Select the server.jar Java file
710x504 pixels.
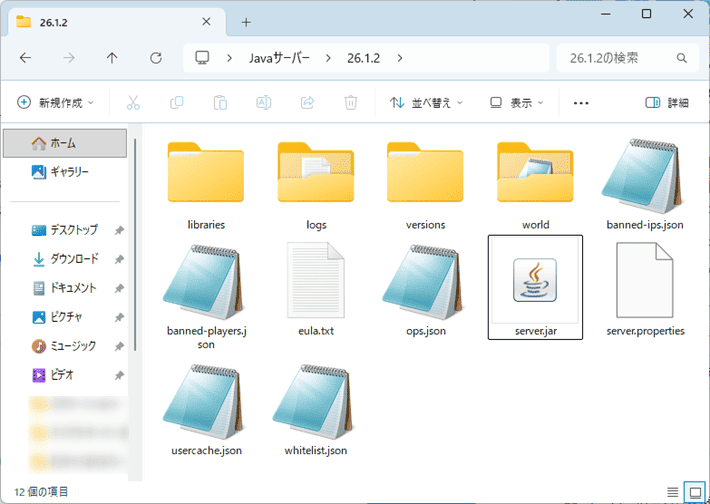click(x=535, y=287)
